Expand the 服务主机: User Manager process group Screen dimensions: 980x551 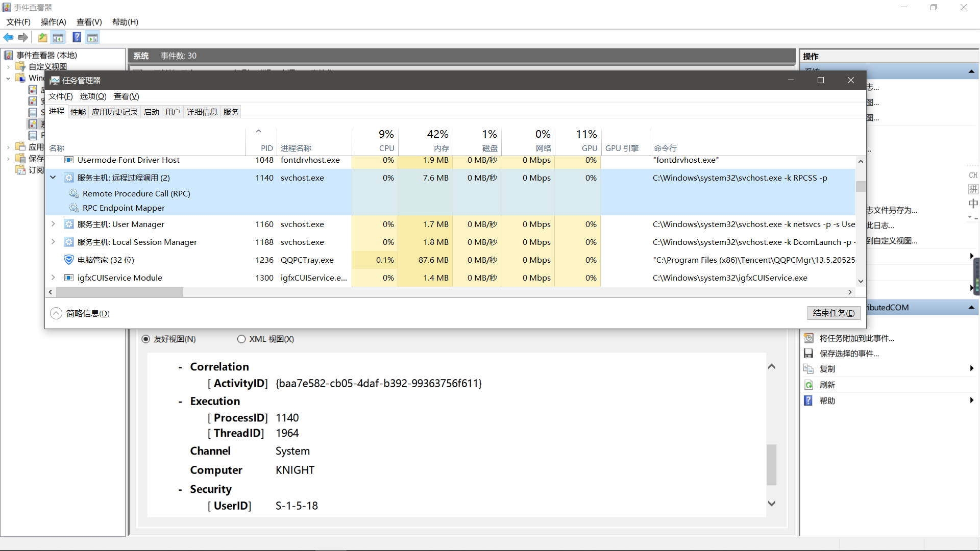53,224
